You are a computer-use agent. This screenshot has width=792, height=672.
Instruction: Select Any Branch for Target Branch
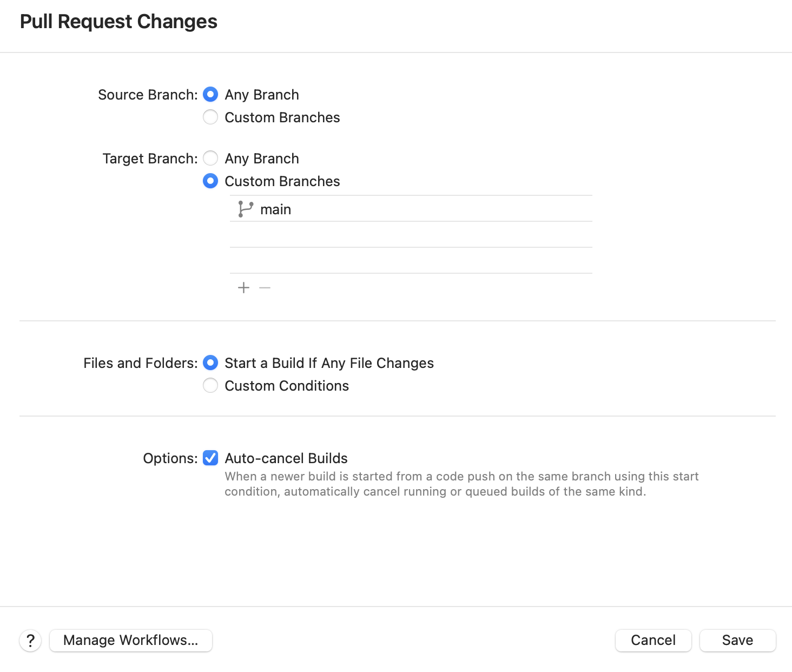click(x=210, y=159)
